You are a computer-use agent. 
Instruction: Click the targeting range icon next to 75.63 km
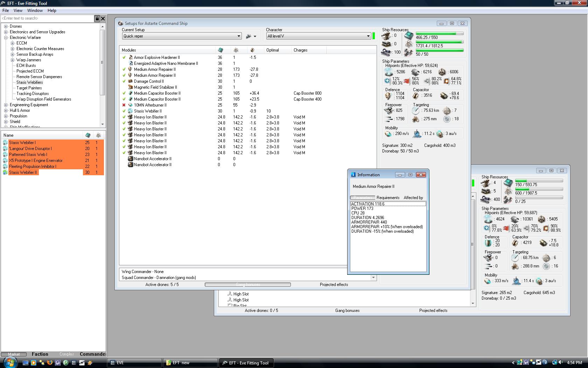(x=415, y=110)
